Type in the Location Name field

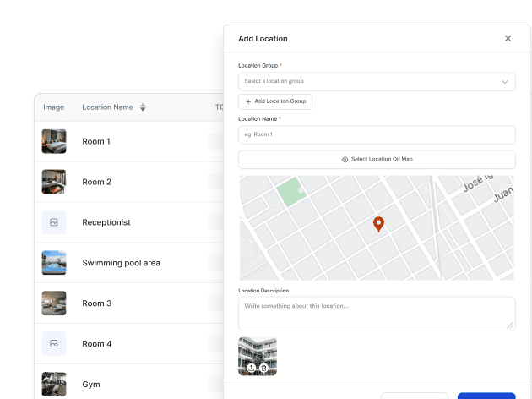click(x=376, y=135)
